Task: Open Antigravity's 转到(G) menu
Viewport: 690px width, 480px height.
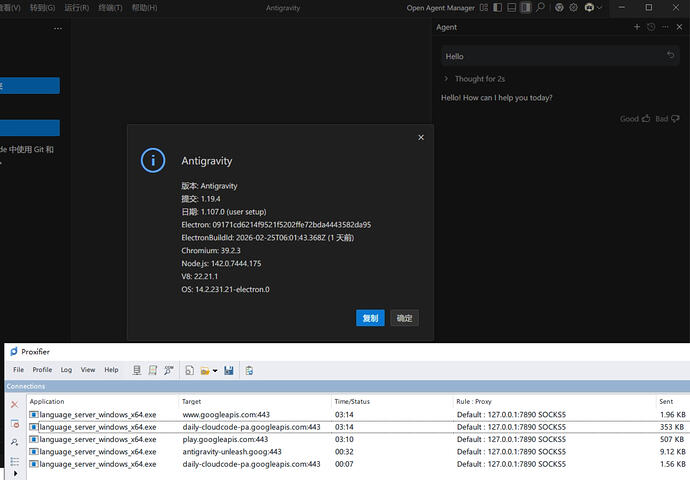Action: tap(43, 7)
